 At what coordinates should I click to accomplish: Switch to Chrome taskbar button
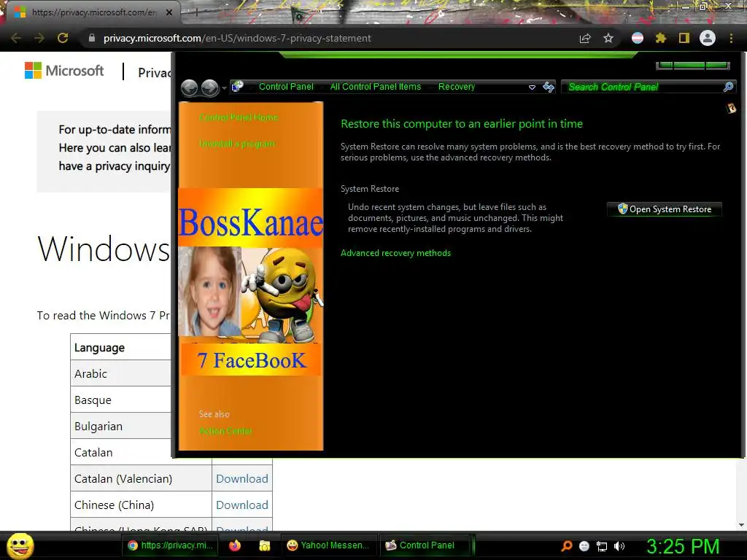[x=170, y=545]
